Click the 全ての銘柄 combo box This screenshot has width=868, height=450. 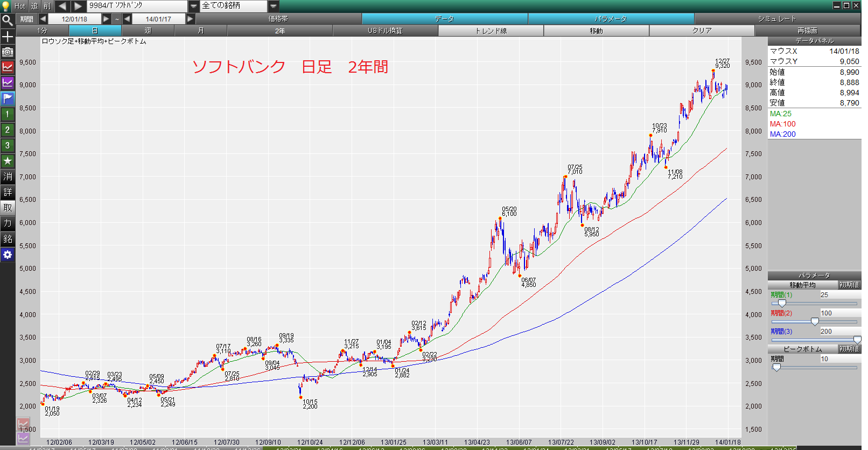tap(234, 6)
